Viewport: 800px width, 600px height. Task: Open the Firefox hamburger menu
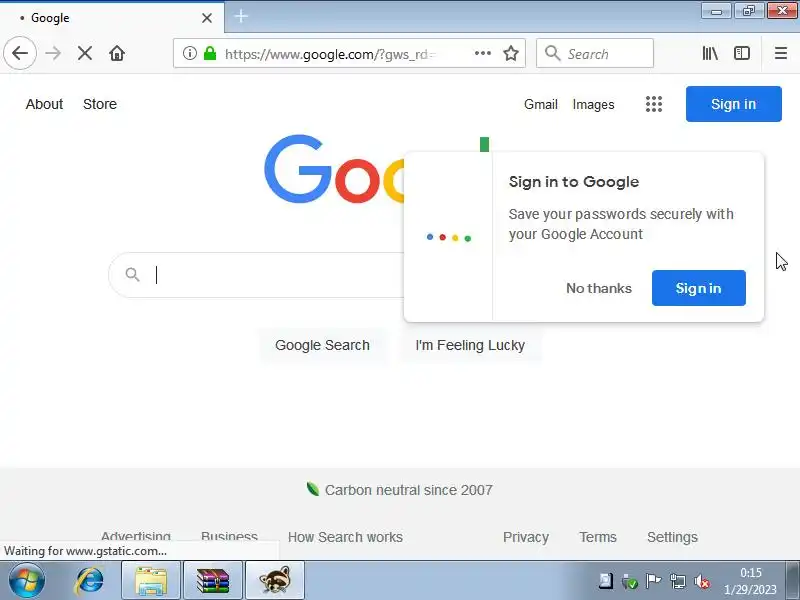coord(781,53)
